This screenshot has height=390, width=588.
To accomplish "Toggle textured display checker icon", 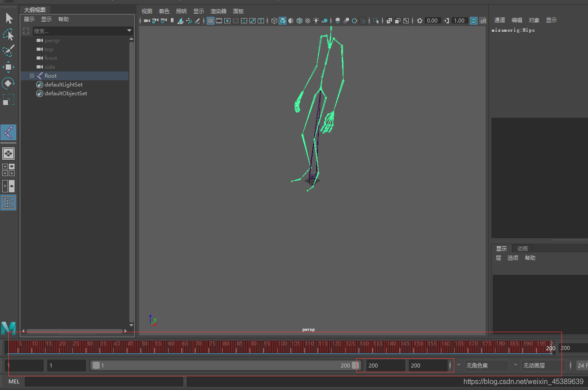I will coord(308,21).
